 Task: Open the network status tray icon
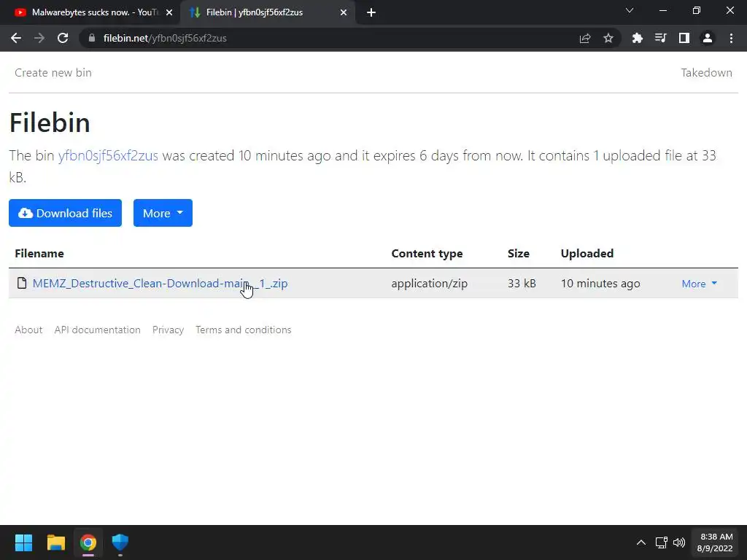(661, 542)
